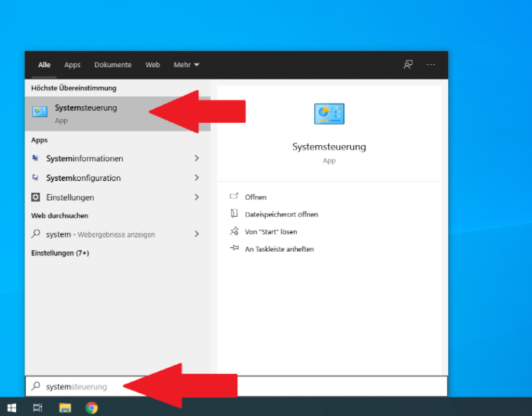Open the Windows Start button
Screen dimensions: 532x416
click(12, 408)
